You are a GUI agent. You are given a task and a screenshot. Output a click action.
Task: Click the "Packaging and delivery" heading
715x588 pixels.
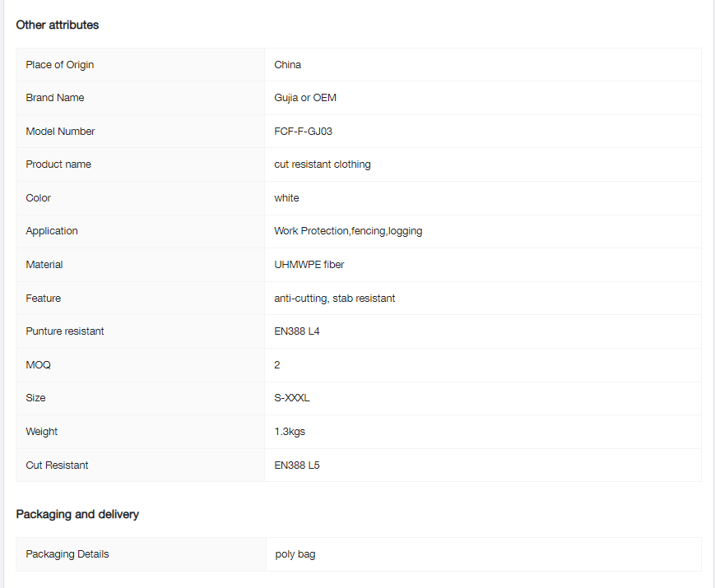pyautogui.click(x=77, y=514)
